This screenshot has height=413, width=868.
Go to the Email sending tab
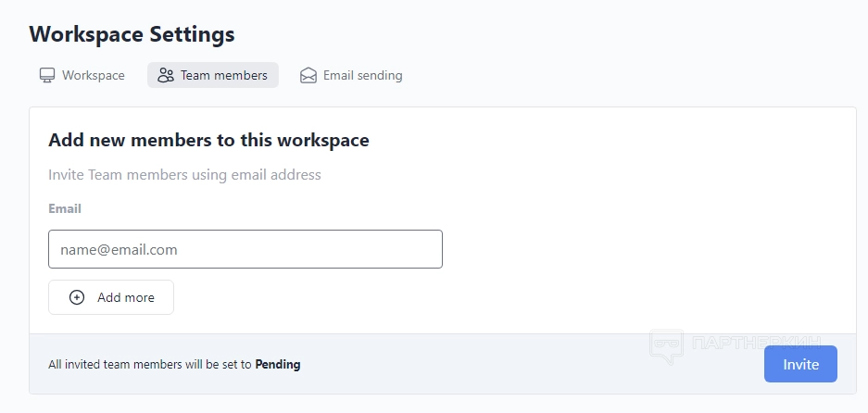tap(351, 75)
